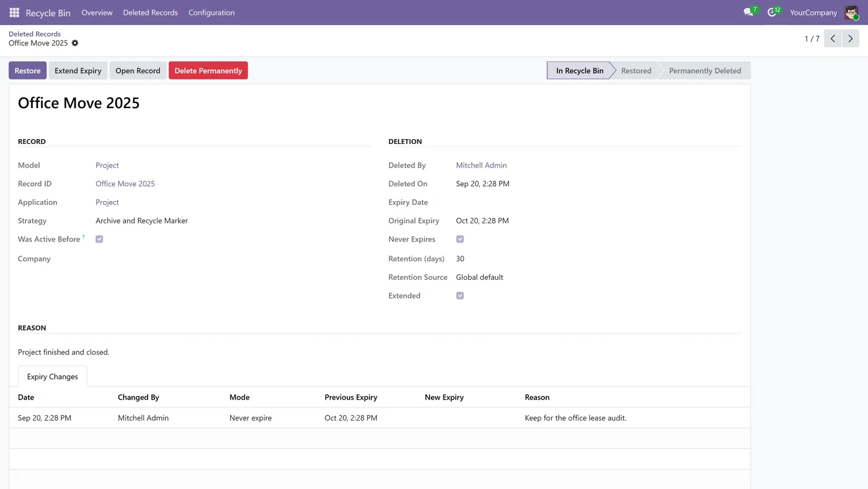Toggle the Was Active Before checkbox
The height and width of the screenshot is (489, 868).
click(99, 239)
